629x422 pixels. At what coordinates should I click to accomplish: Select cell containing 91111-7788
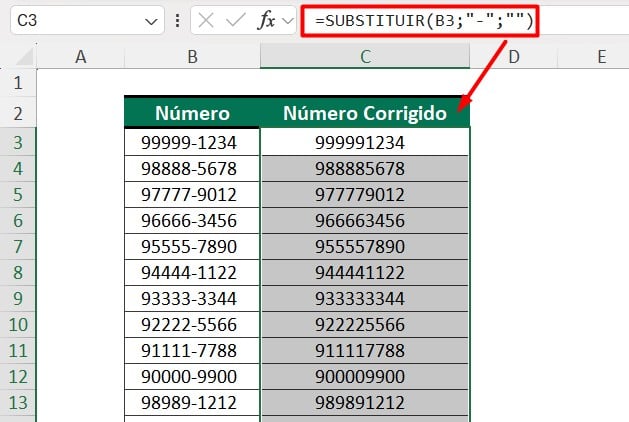pyautogui.click(x=193, y=351)
